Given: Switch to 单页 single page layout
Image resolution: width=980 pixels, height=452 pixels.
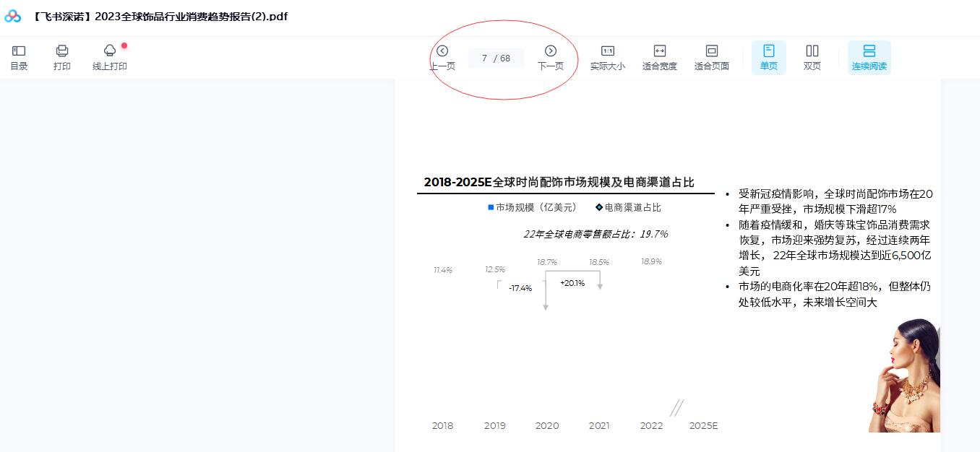Looking at the screenshot, I should [x=768, y=57].
